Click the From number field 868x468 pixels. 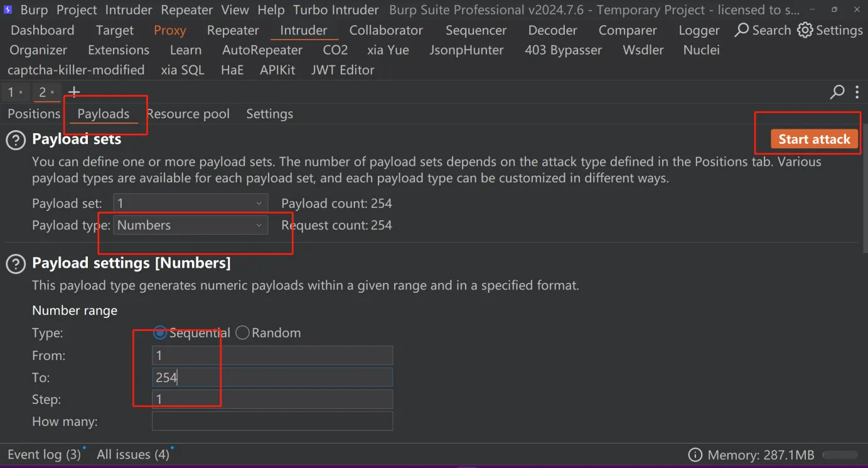pos(272,356)
